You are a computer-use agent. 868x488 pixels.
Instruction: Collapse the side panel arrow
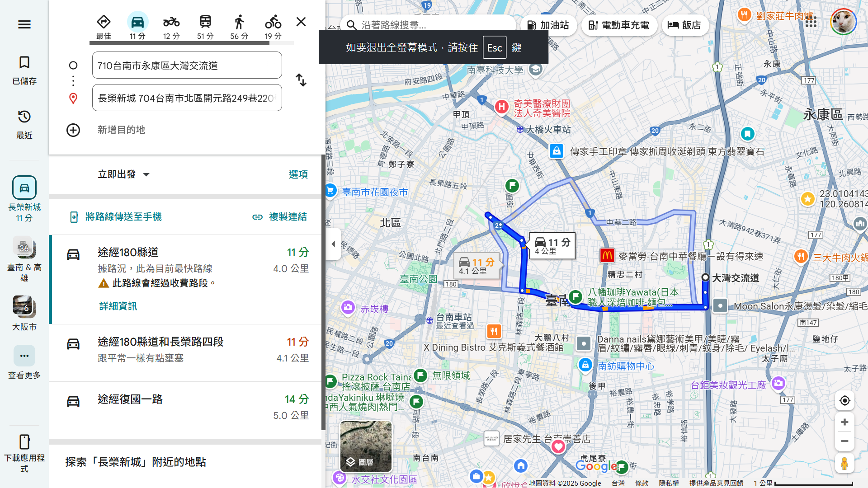(x=334, y=244)
